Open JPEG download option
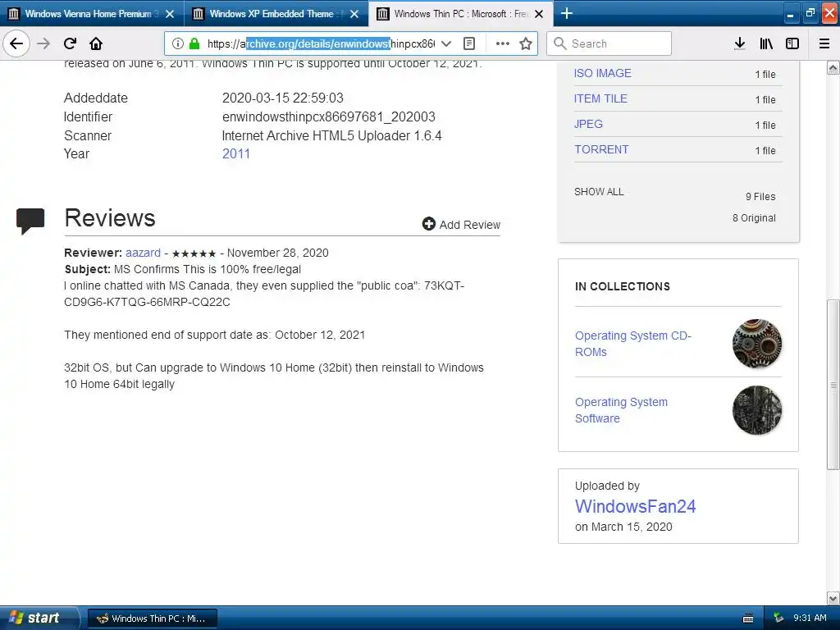This screenshot has height=630, width=840. tap(588, 125)
